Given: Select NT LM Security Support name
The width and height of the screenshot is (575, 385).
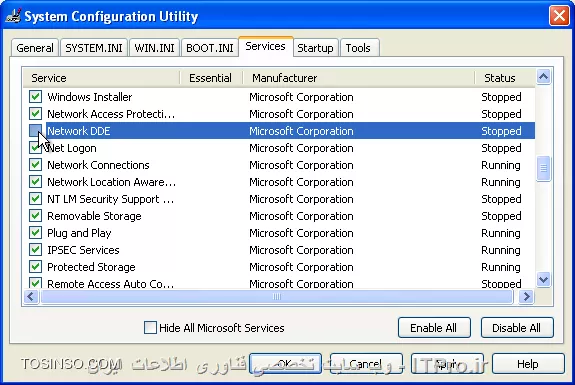Looking at the screenshot, I should [x=110, y=199].
